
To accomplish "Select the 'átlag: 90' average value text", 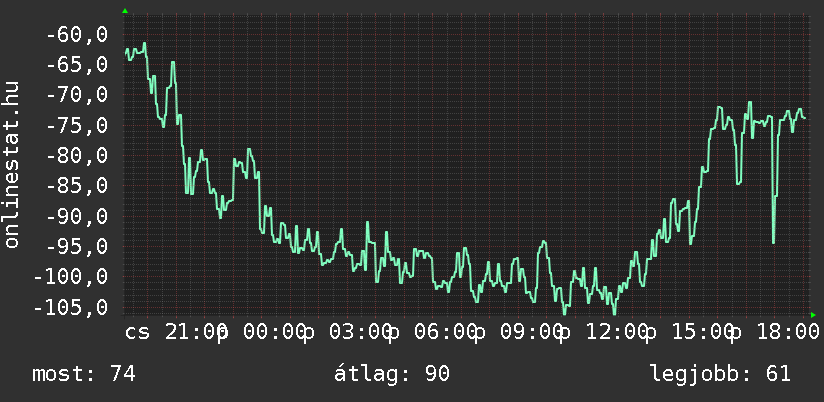I will pos(391,374).
